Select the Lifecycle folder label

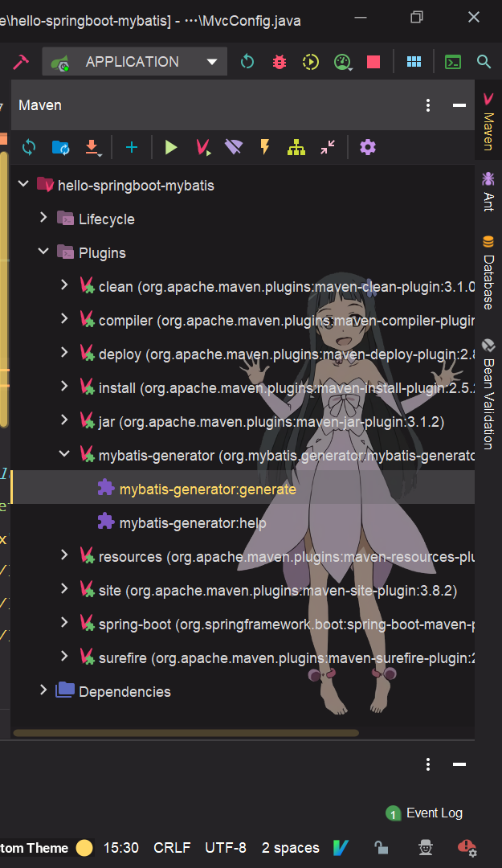107,219
